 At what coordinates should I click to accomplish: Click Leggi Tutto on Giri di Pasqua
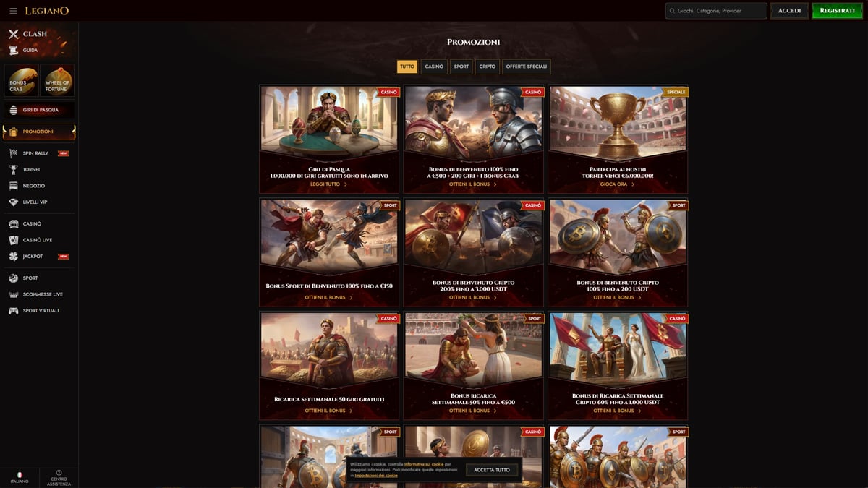[328, 184]
